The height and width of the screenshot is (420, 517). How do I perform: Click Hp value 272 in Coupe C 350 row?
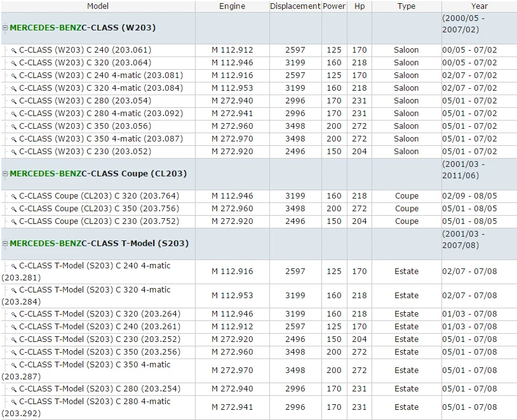(x=359, y=209)
